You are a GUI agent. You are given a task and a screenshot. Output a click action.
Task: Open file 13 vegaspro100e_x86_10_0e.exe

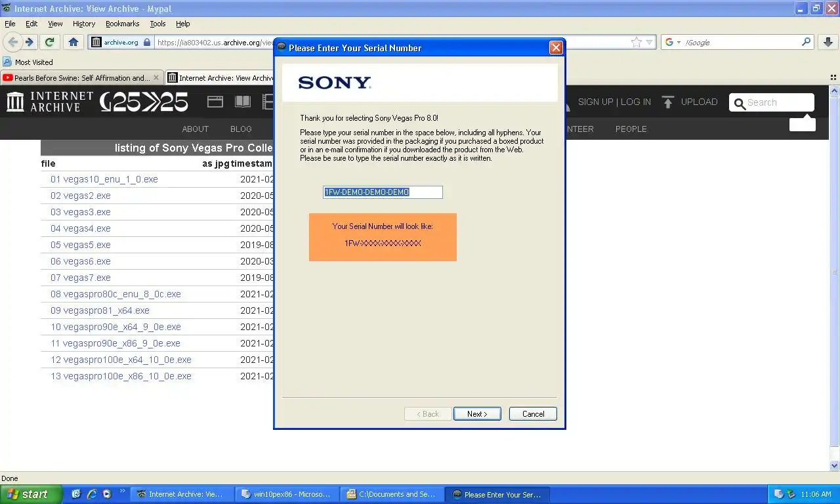(x=121, y=376)
